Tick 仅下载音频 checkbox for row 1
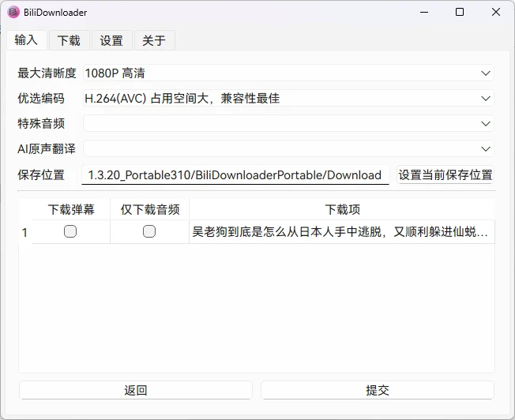The height and width of the screenshot is (420, 515). coord(149,231)
